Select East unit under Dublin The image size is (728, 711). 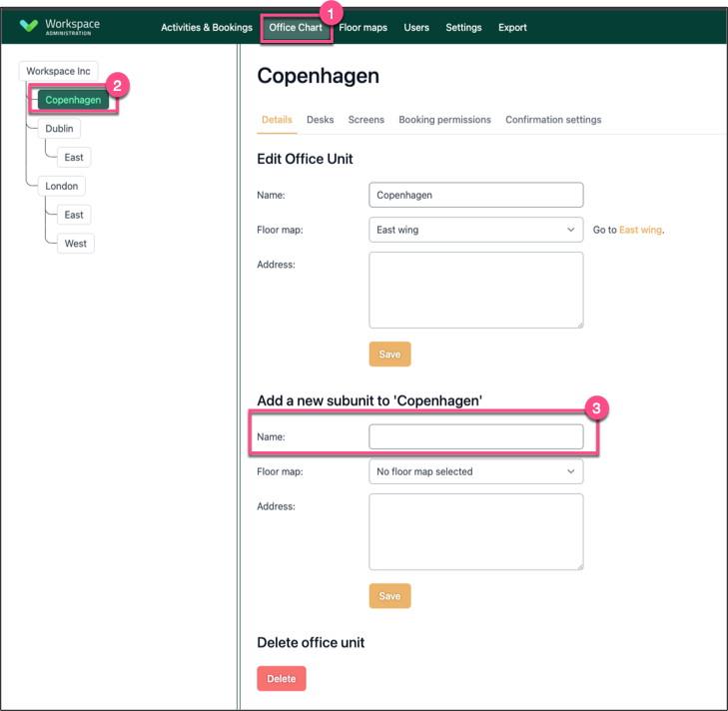click(74, 158)
